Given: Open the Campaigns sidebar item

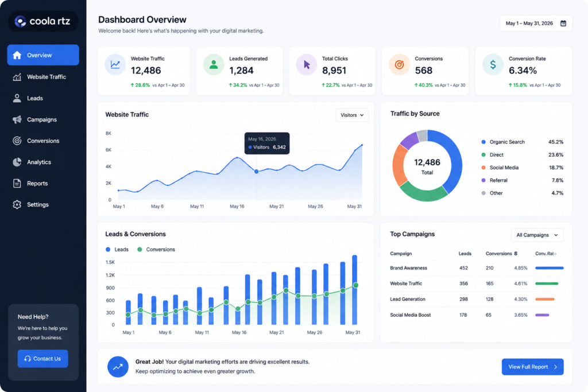Looking at the screenshot, I should [x=43, y=119].
